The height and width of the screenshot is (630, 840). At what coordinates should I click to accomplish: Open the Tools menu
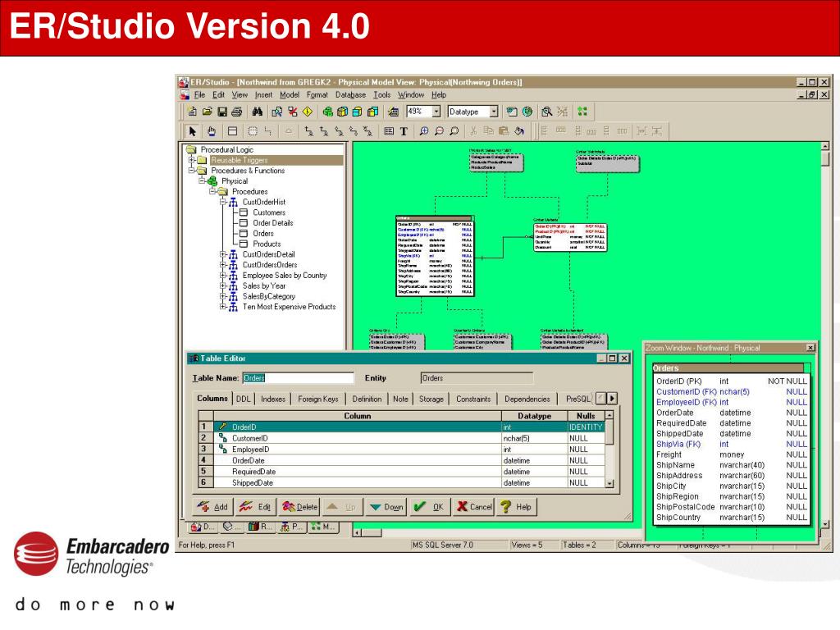coord(382,95)
